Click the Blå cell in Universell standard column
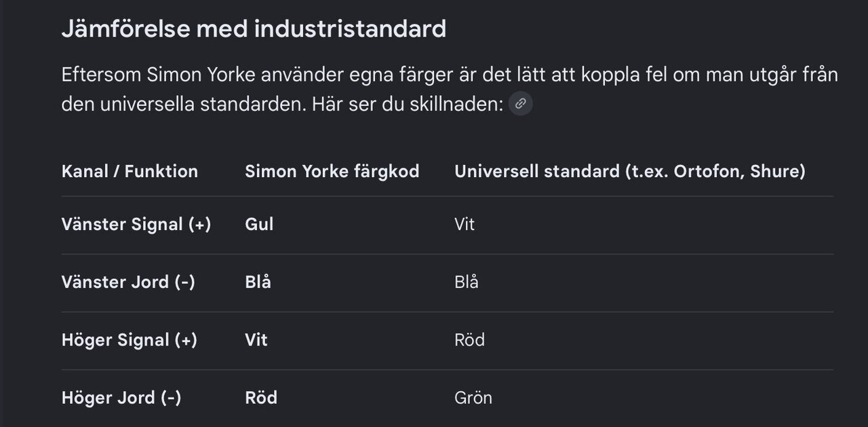This screenshot has width=868, height=427. coord(467,282)
